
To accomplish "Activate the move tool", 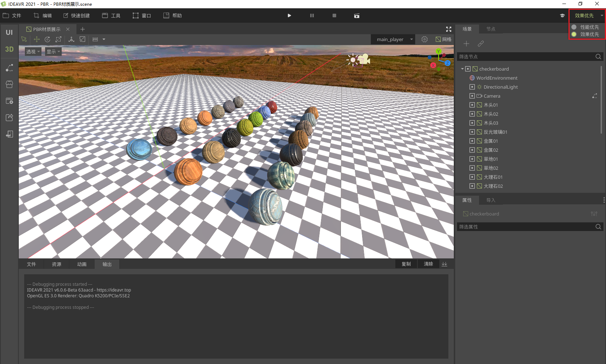I will 36,39.
